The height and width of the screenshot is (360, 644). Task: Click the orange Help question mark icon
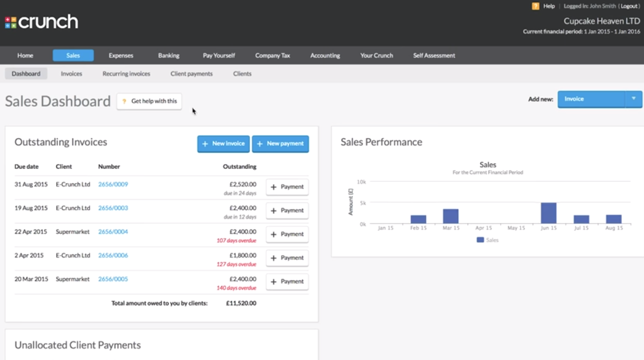click(x=535, y=6)
